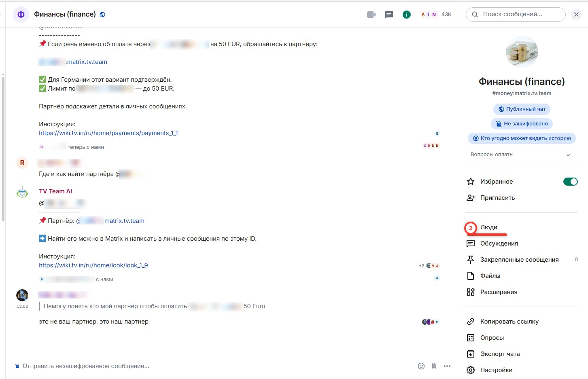Open Файлы in the side panel
588x379 pixels.
point(522,276)
